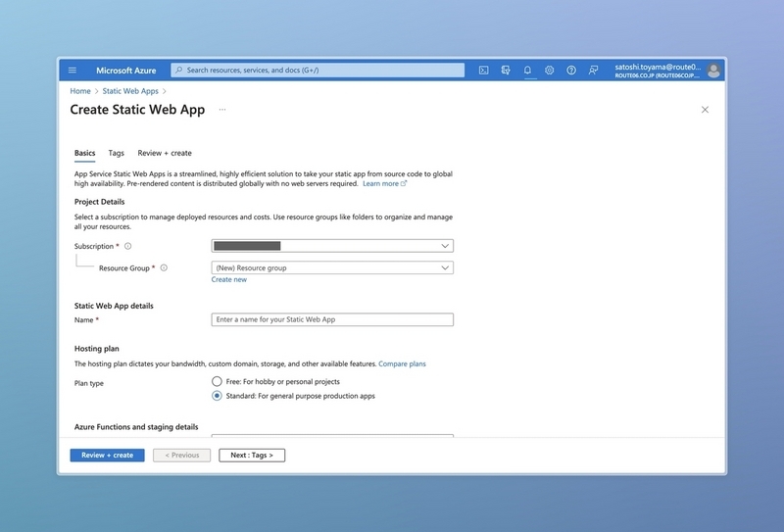
Task: Open the Compare plans link
Action: coord(402,364)
